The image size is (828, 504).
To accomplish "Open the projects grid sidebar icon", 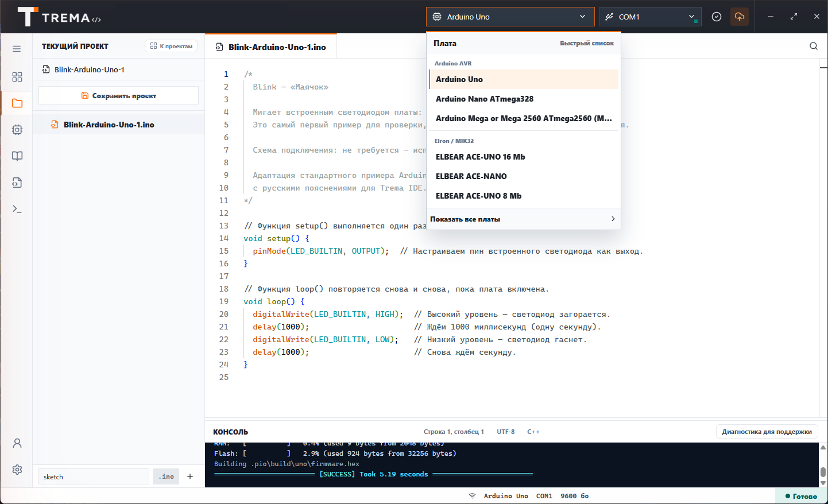I will 17,77.
